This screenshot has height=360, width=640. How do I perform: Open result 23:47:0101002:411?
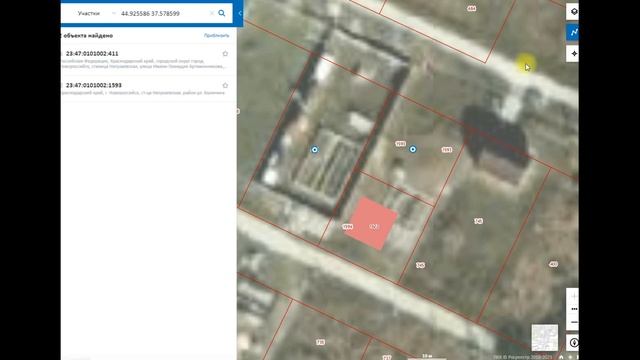(92, 53)
